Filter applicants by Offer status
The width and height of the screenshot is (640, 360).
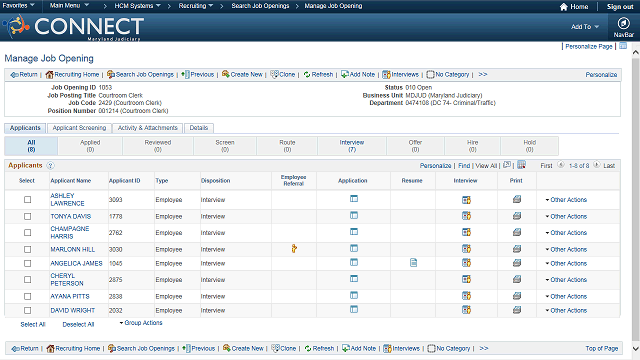[x=415, y=146]
